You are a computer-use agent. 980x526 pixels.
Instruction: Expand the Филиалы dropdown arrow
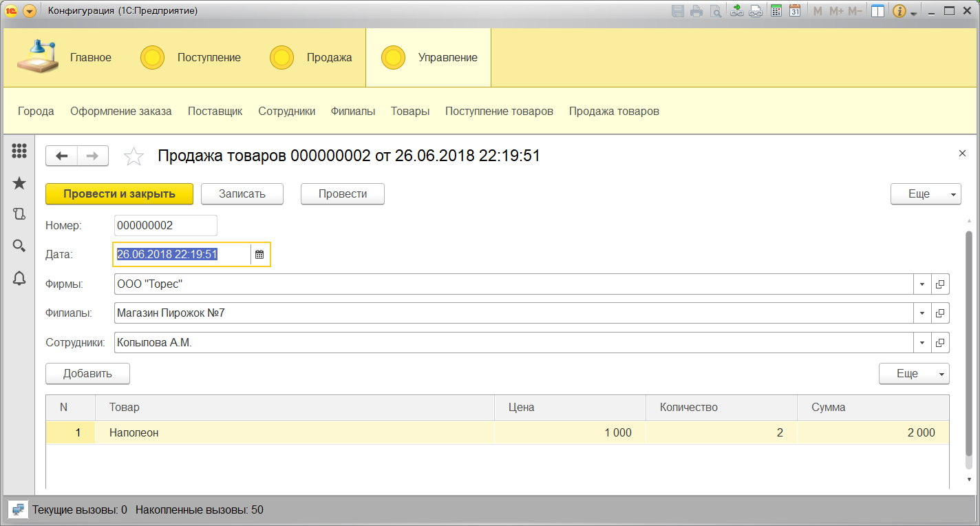click(922, 313)
